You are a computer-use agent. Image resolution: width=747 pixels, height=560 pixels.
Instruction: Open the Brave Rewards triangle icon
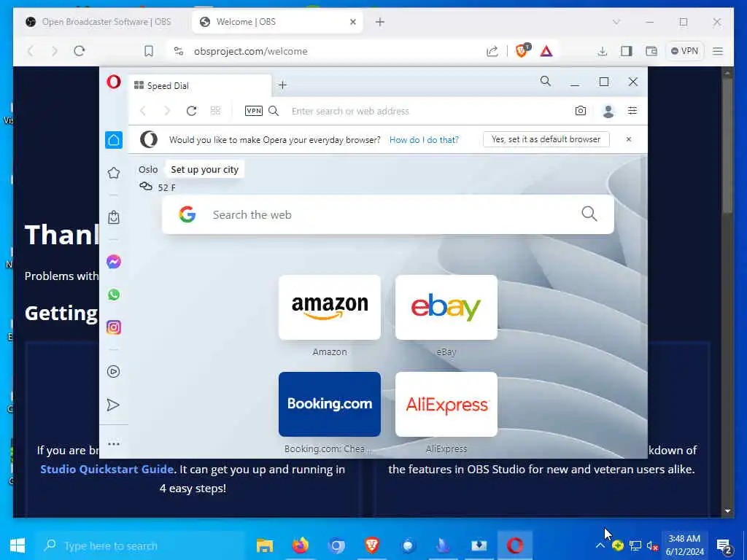(546, 52)
